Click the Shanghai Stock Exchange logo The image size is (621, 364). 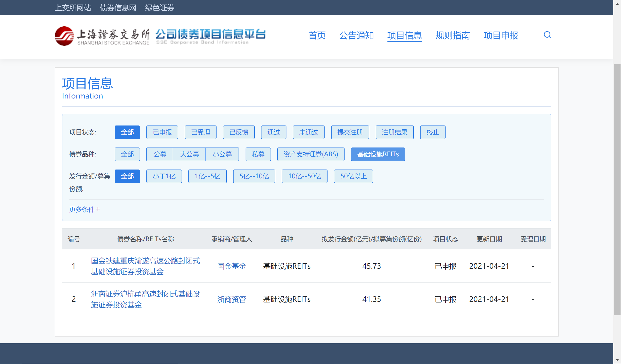tap(102, 36)
